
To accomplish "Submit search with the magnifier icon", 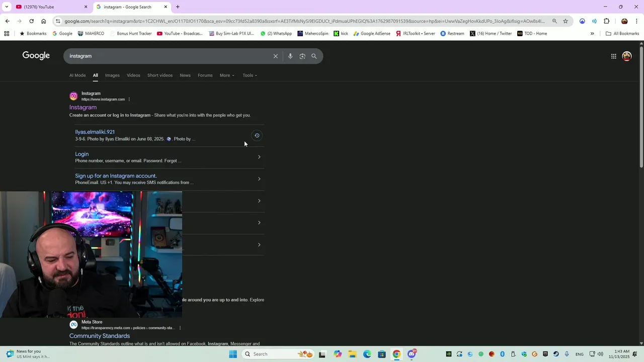I will coord(314,56).
